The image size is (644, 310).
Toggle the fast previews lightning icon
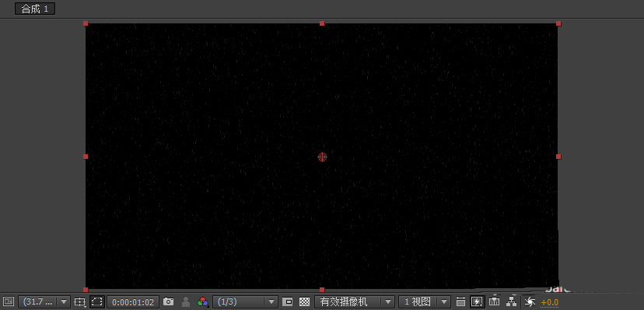(x=477, y=301)
